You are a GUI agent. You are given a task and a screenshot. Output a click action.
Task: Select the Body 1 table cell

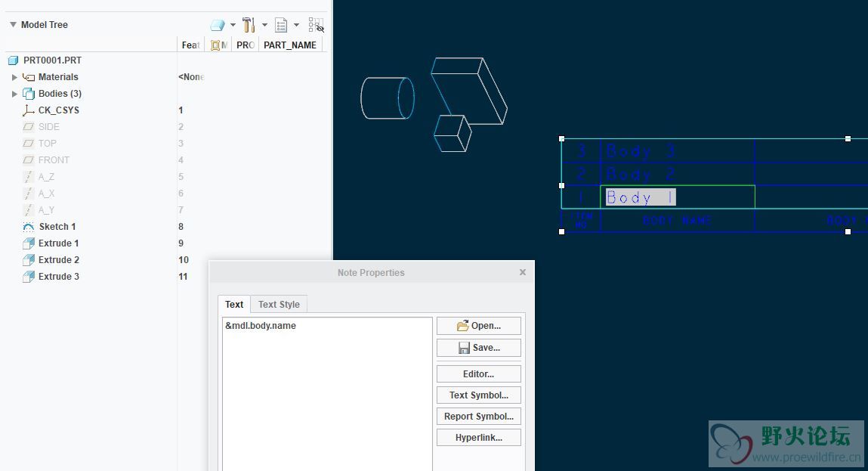678,197
